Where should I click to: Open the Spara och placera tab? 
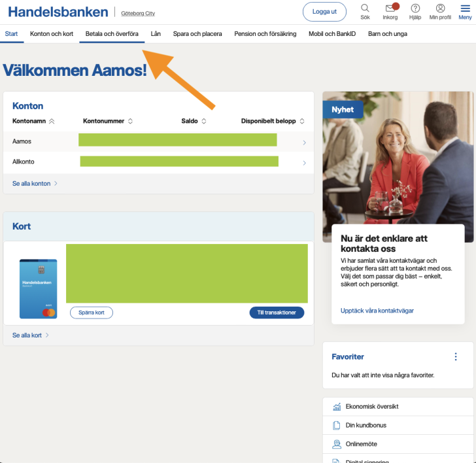point(197,34)
